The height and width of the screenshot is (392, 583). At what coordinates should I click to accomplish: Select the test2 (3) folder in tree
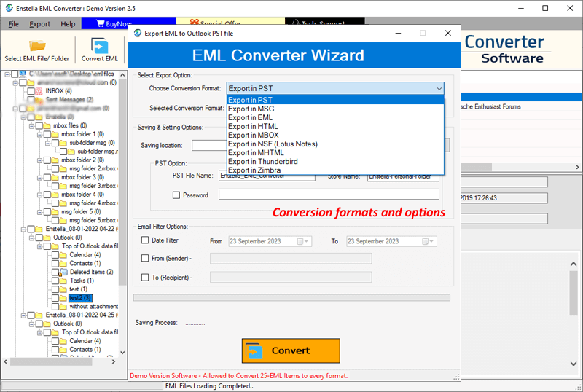pyautogui.click(x=79, y=298)
